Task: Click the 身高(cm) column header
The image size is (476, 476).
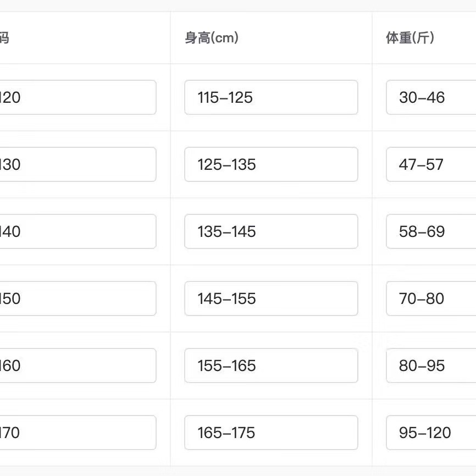Action: 212,38
